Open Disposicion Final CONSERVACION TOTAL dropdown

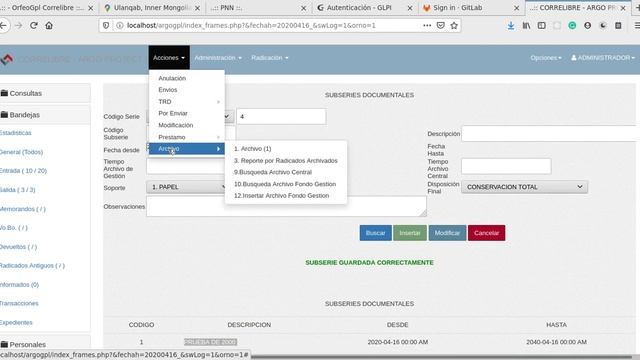[524, 187]
